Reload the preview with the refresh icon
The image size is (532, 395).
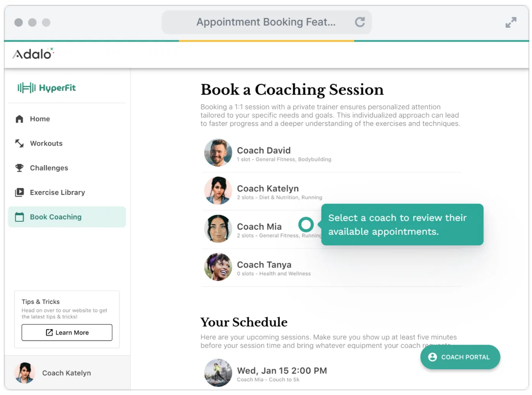360,22
